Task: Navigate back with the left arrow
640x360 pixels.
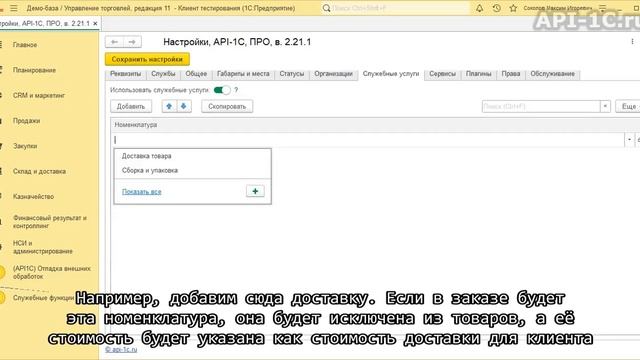Action: (x=114, y=42)
